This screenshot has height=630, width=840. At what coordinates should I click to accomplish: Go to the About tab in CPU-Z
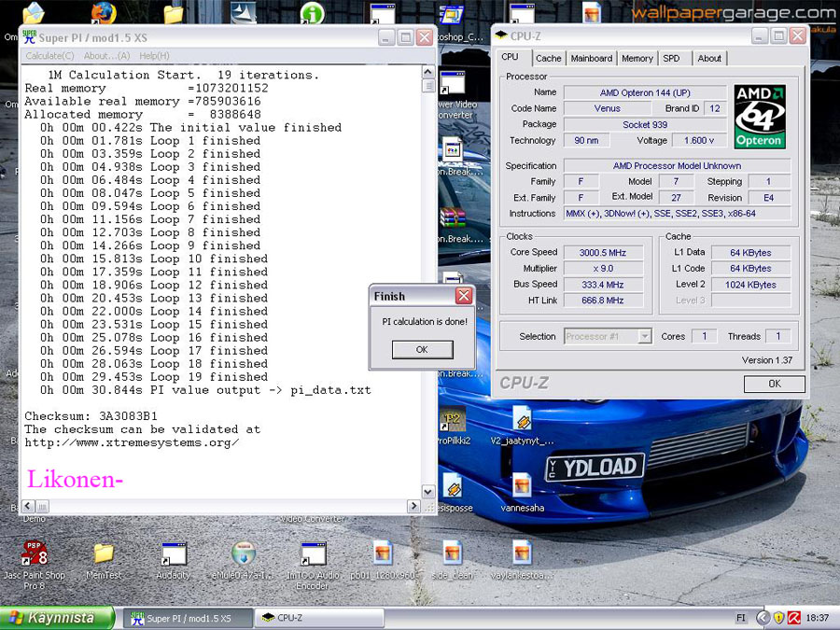coord(709,58)
